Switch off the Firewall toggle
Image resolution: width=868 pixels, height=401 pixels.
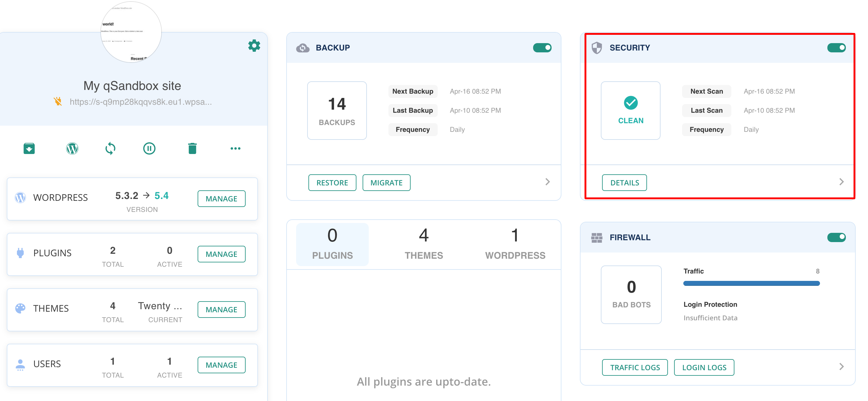[x=836, y=237]
